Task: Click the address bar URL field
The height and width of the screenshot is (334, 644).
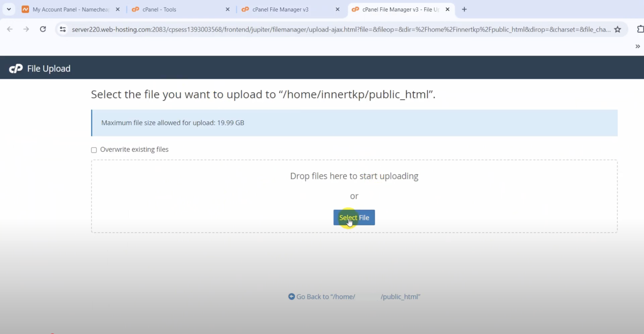Action: (341, 29)
